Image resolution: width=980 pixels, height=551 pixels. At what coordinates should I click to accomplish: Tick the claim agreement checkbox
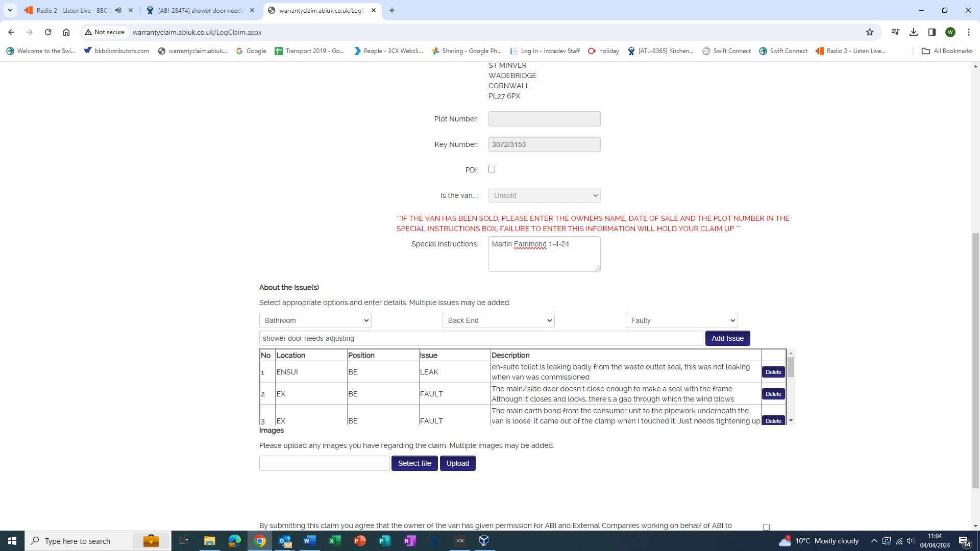[x=766, y=527]
